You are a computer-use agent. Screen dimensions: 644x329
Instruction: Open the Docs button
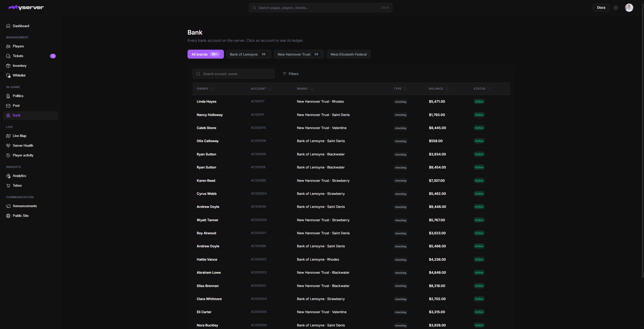(601, 8)
